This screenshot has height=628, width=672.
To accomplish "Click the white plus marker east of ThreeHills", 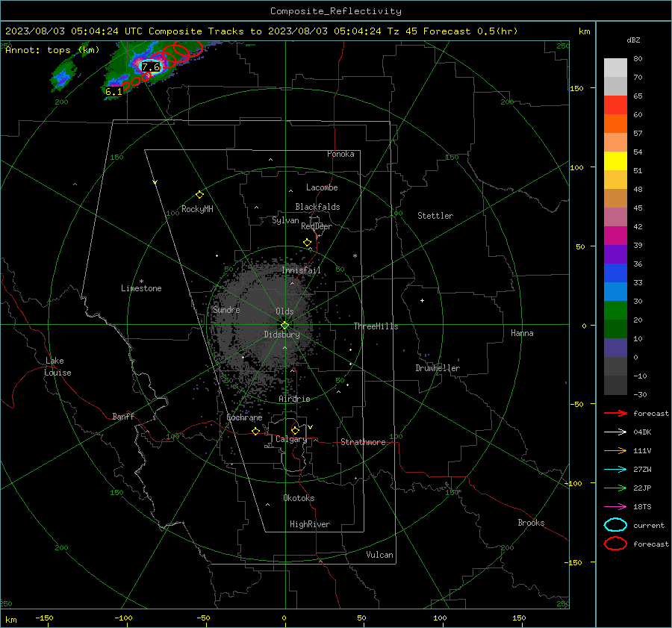I will (422, 300).
